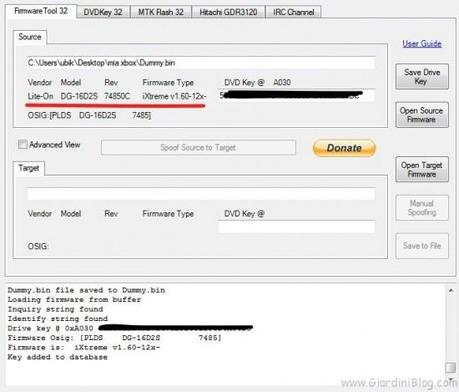The image size is (459, 392).
Task: Click the '74850C' revision value
Action: pos(117,96)
